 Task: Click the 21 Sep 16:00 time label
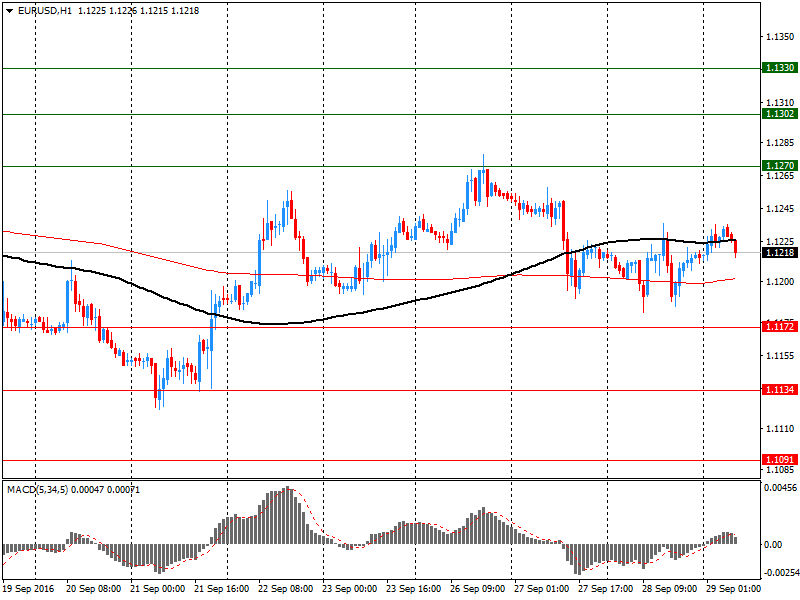coord(221,589)
